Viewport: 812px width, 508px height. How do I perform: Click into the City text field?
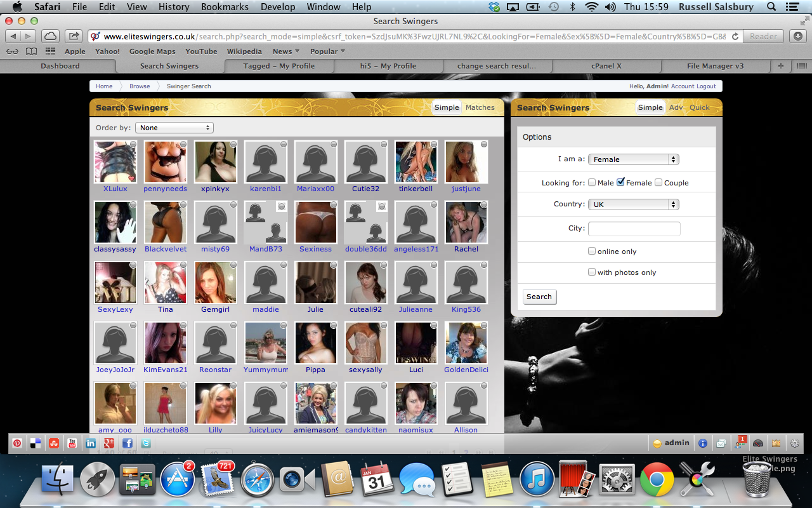click(634, 229)
